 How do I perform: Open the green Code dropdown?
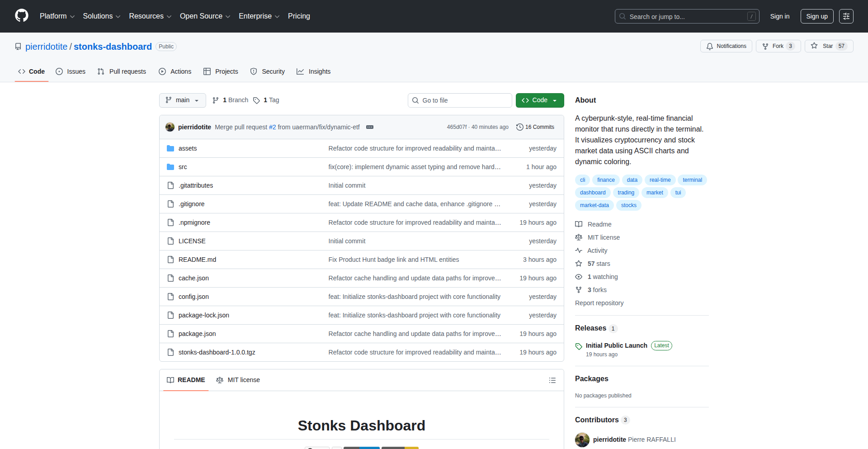[539, 100]
